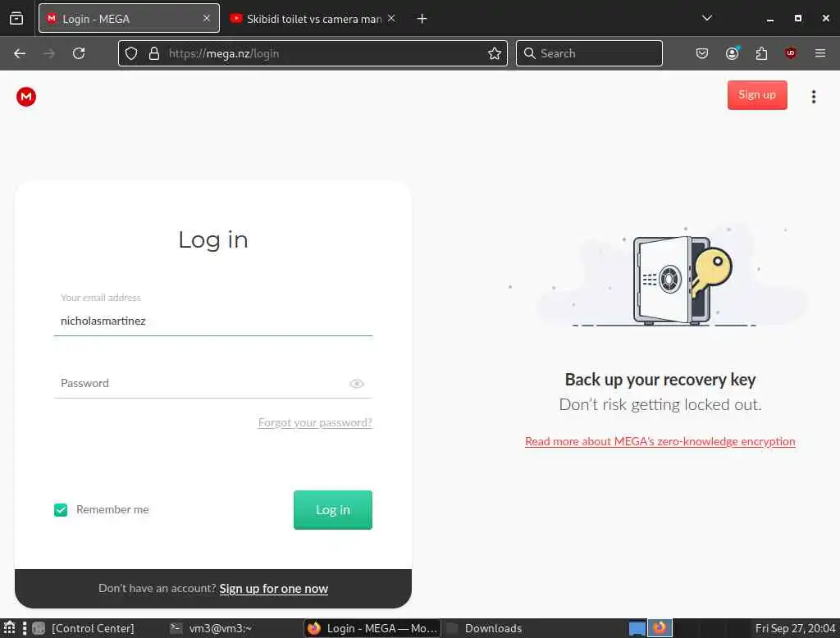Click the "Log in" form heading

pos(213,239)
